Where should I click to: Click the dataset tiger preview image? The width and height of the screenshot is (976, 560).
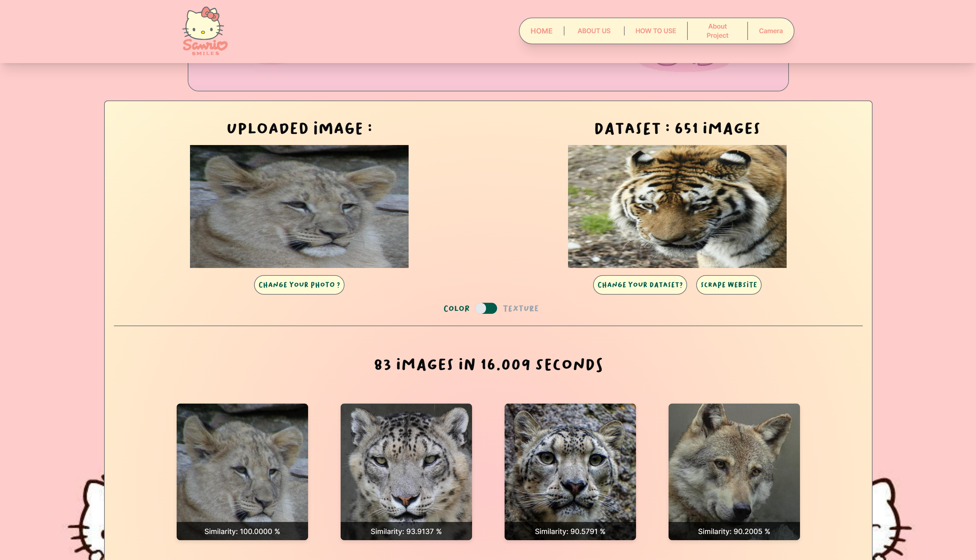click(677, 206)
